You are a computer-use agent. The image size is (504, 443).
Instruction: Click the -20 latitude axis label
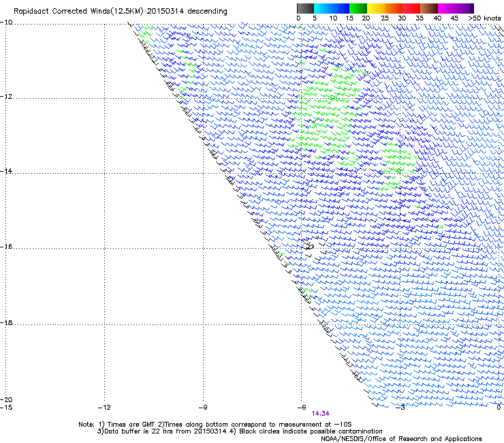pos(6,399)
